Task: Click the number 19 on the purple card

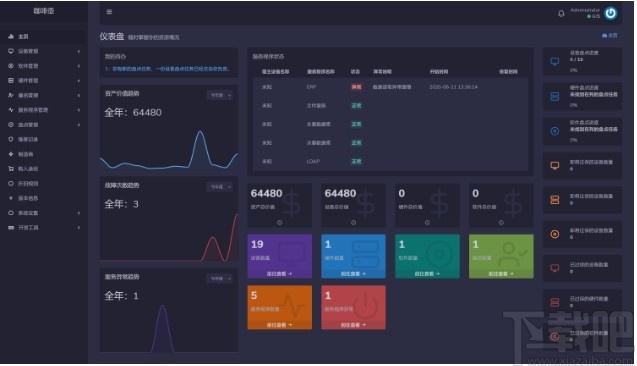Action: coord(257,244)
